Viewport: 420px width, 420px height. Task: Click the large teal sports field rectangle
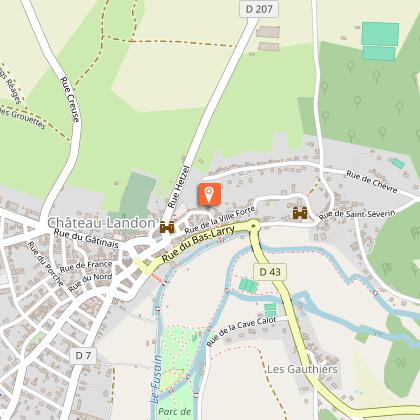point(380,34)
